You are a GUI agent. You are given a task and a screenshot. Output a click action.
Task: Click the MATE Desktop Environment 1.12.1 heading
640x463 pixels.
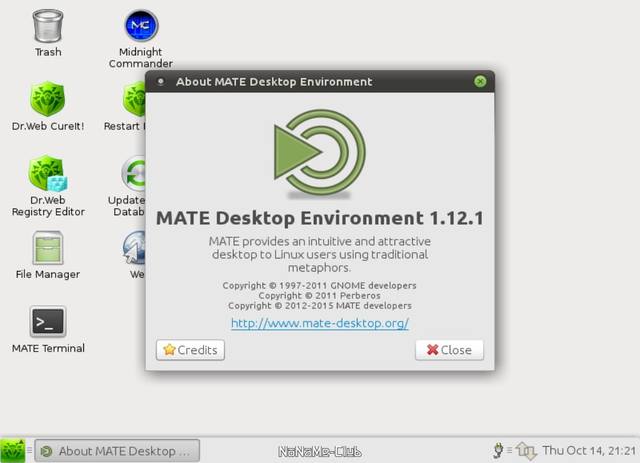pos(320,218)
